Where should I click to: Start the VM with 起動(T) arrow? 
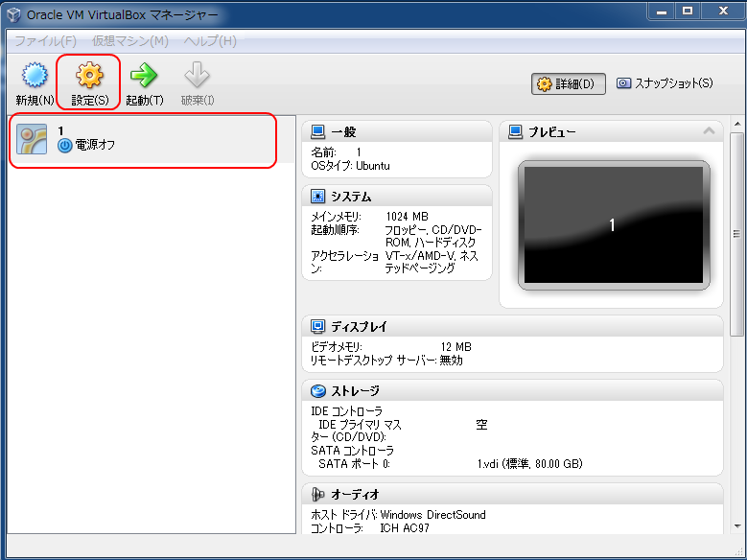[144, 76]
